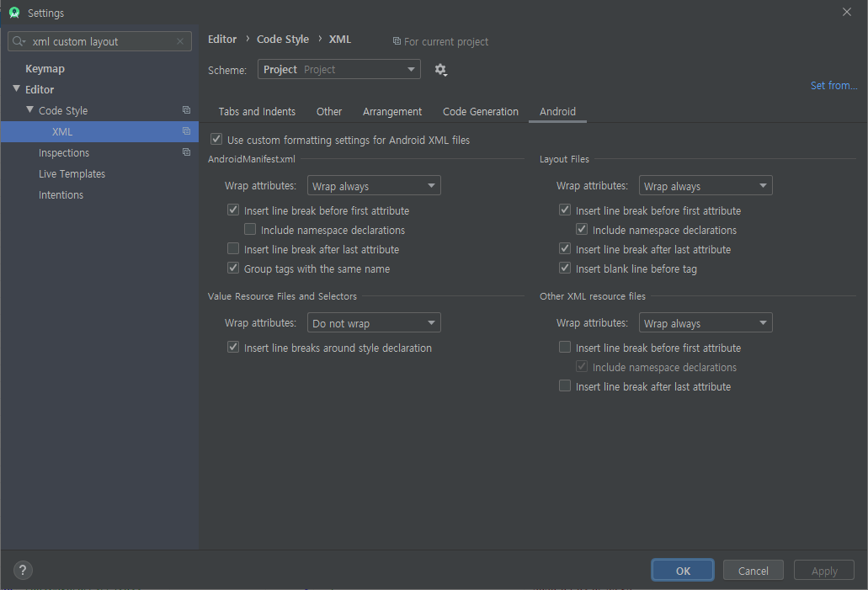Image resolution: width=868 pixels, height=590 pixels.
Task: Click the Set from... link
Action: [833, 85]
